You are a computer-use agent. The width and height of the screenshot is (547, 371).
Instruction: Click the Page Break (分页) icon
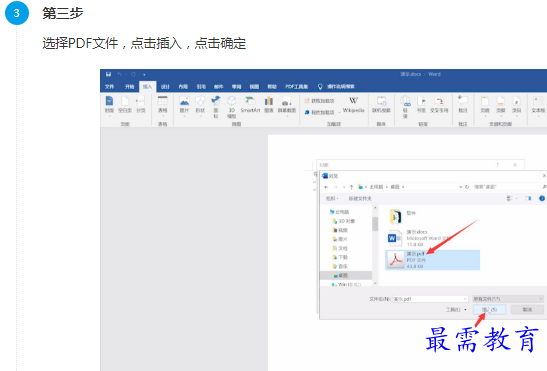pos(141,105)
